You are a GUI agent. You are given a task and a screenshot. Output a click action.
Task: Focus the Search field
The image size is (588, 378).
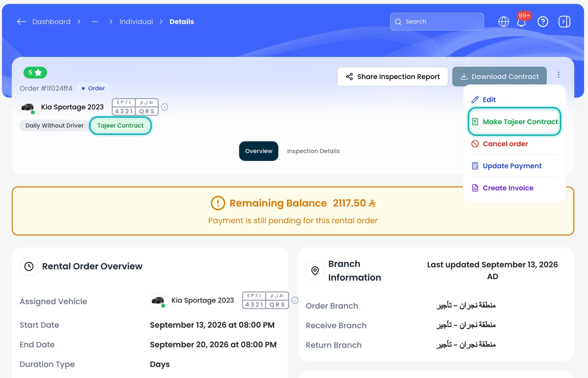pos(437,21)
